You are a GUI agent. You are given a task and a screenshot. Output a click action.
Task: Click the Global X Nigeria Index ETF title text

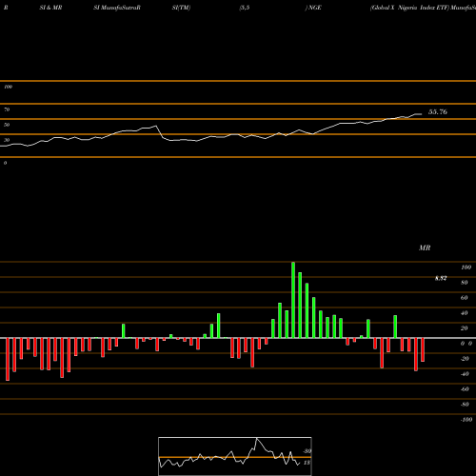tap(409, 8)
